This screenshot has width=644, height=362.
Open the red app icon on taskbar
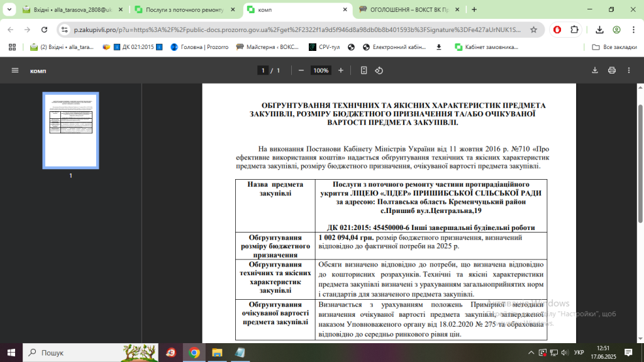(171, 353)
